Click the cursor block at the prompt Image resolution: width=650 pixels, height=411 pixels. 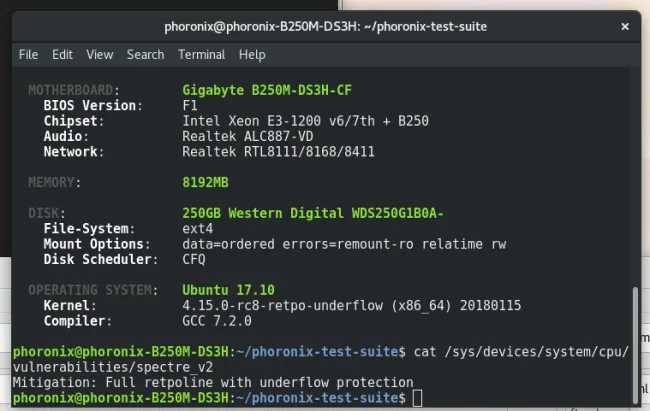tap(417, 398)
